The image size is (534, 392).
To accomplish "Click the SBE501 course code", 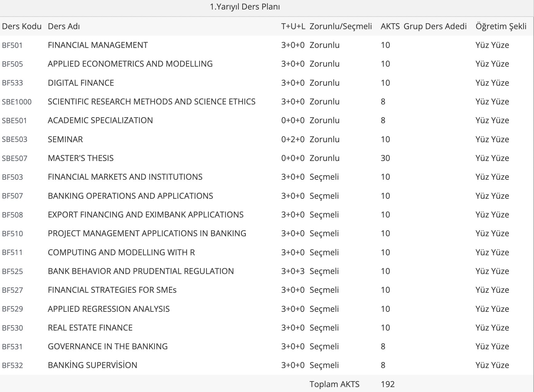I will tap(14, 121).
